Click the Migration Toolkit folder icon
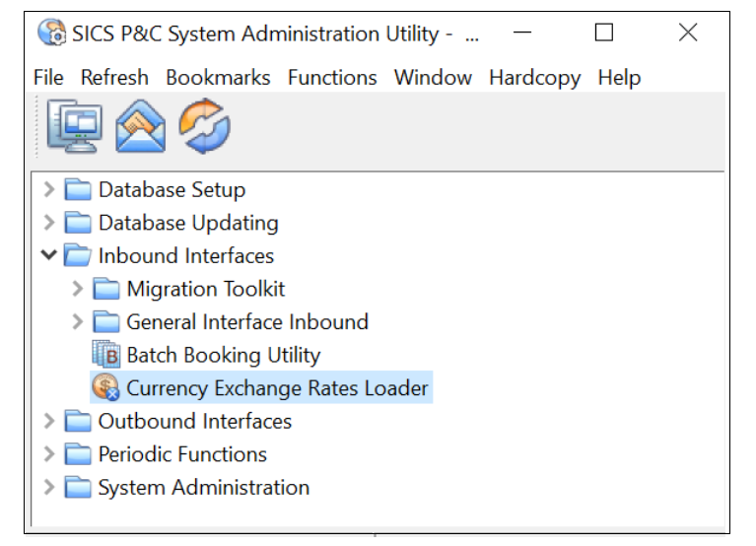 tap(105, 289)
